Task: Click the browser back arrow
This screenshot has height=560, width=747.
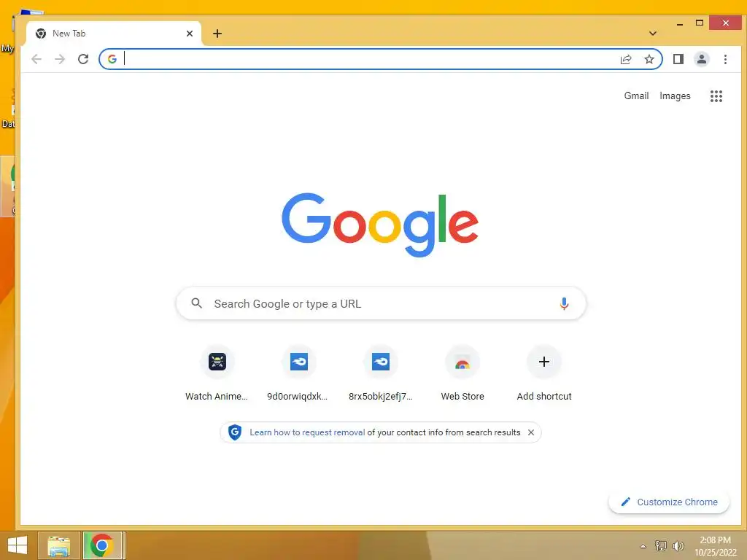Action: [x=36, y=59]
